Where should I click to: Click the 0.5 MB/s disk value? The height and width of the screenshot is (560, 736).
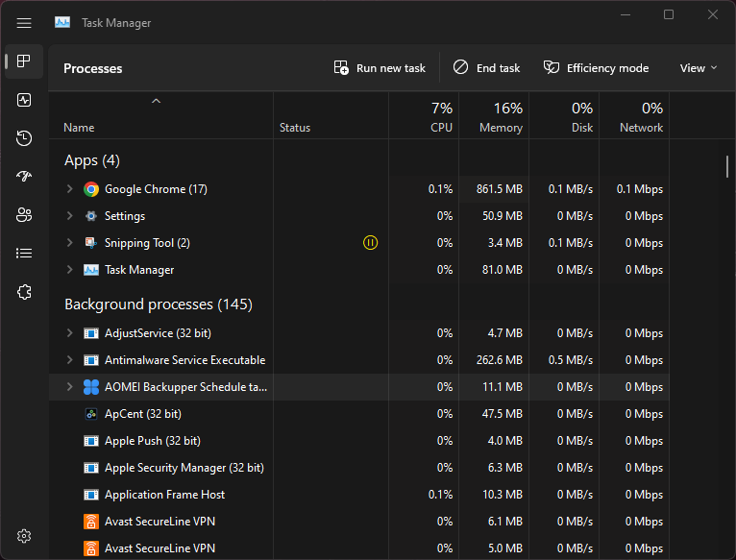tap(571, 360)
